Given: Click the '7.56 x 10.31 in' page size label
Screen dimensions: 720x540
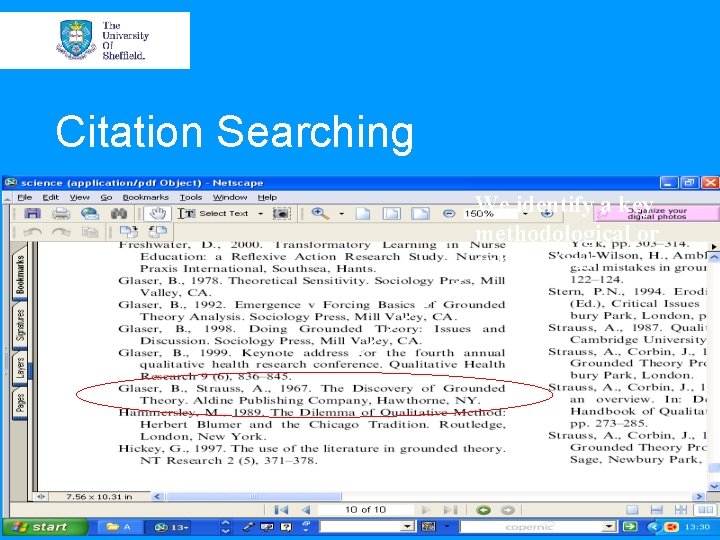Looking at the screenshot, I should [99, 496].
